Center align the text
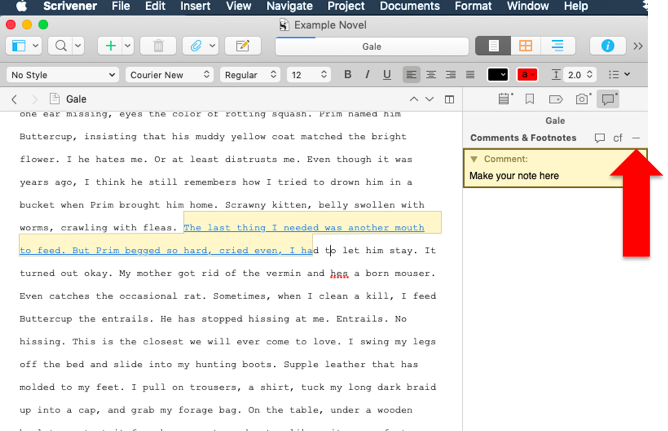The image size is (668, 431). [431, 75]
